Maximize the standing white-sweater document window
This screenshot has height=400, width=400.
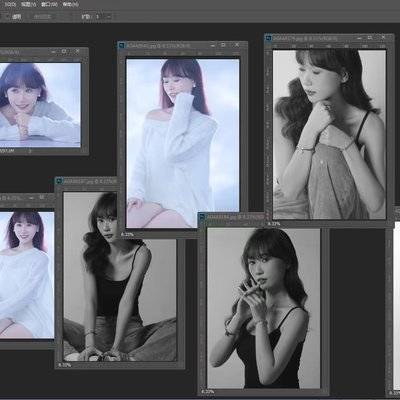[x=223, y=45]
